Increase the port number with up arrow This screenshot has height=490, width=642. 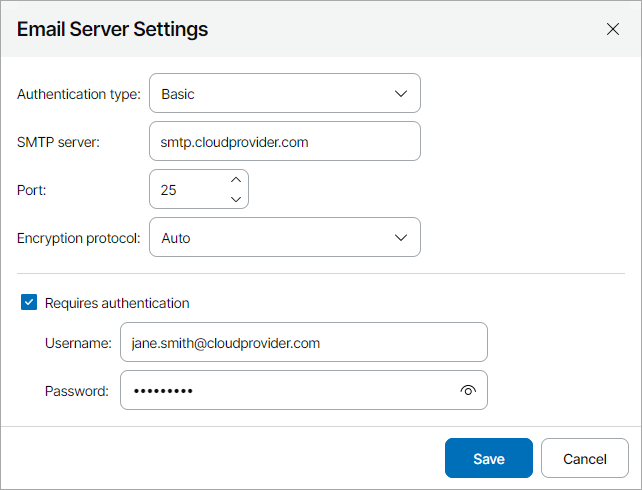pyautogui.click(x=236, y=180)
